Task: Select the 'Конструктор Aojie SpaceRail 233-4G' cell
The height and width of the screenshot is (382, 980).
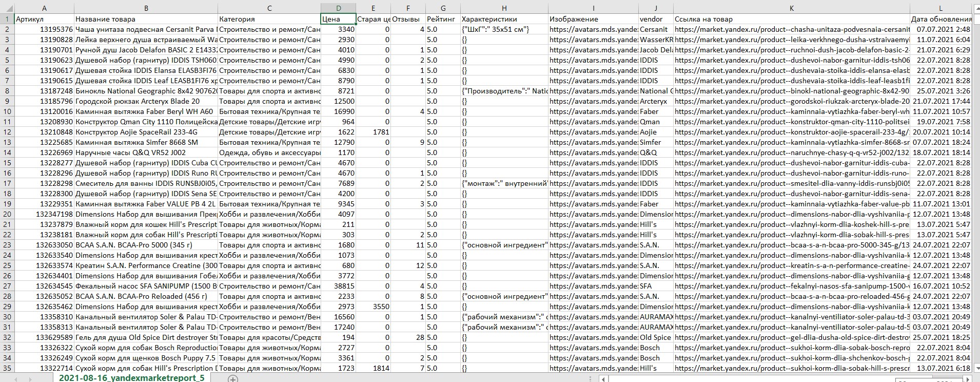Action: pos(146,132)
